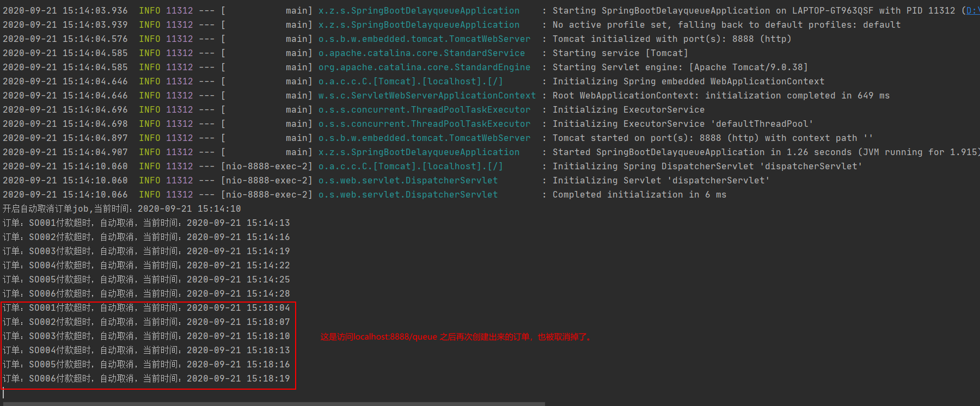Click 'Root WebApplicationContext: initialization completed in 649 ms'
This screenshot has width=980, height=406.
click(721, 96)
